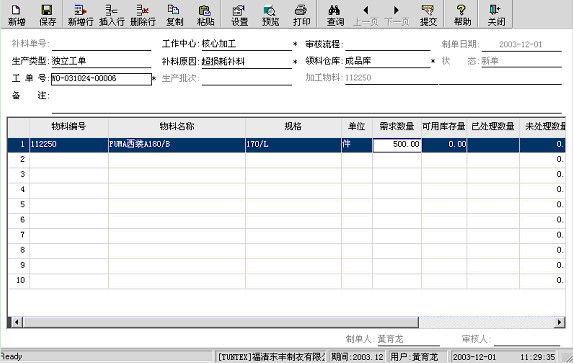Click the 工单号 input field
573x363 pixels.
[x=101, y=79]
